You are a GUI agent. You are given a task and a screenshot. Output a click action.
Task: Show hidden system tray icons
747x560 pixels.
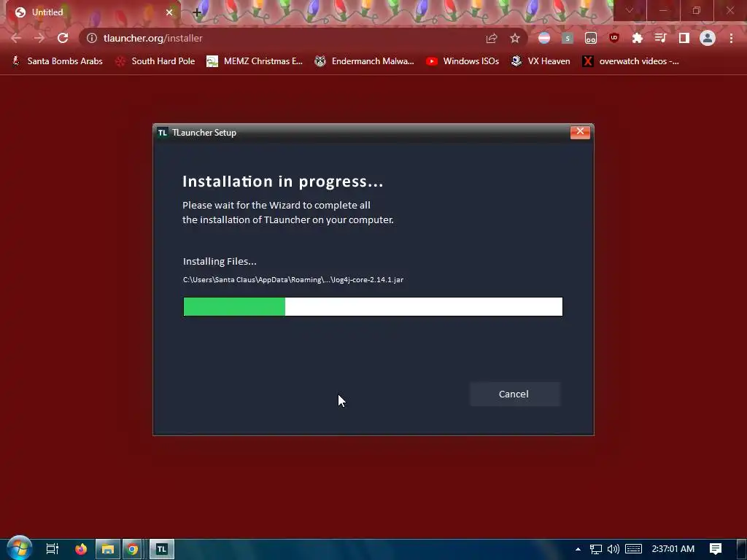pyautogui.click(x=578, y=549)
